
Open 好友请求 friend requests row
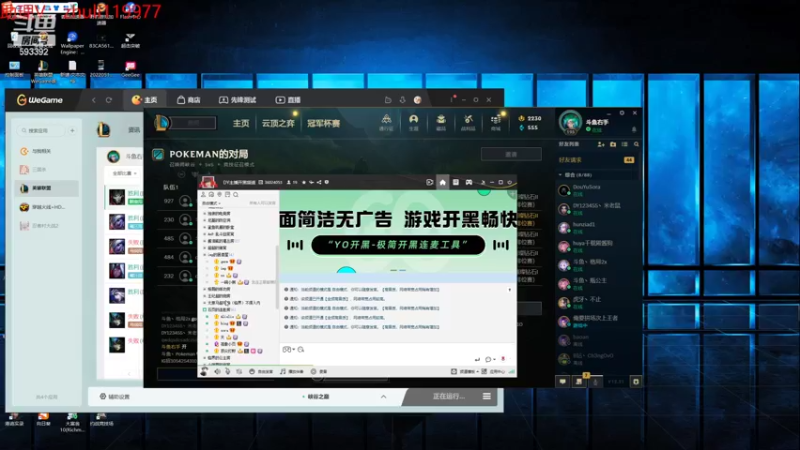click(x=597, y=160)
